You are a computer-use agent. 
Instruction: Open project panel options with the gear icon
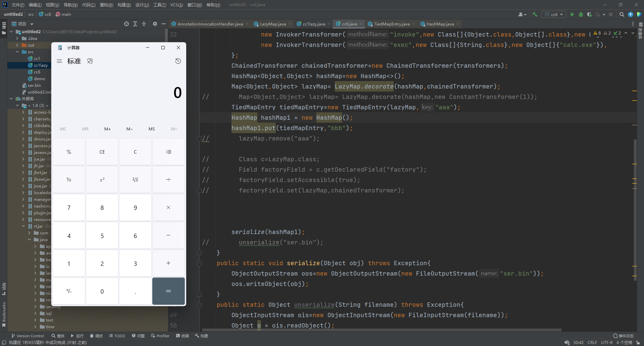tap(155, 24)
